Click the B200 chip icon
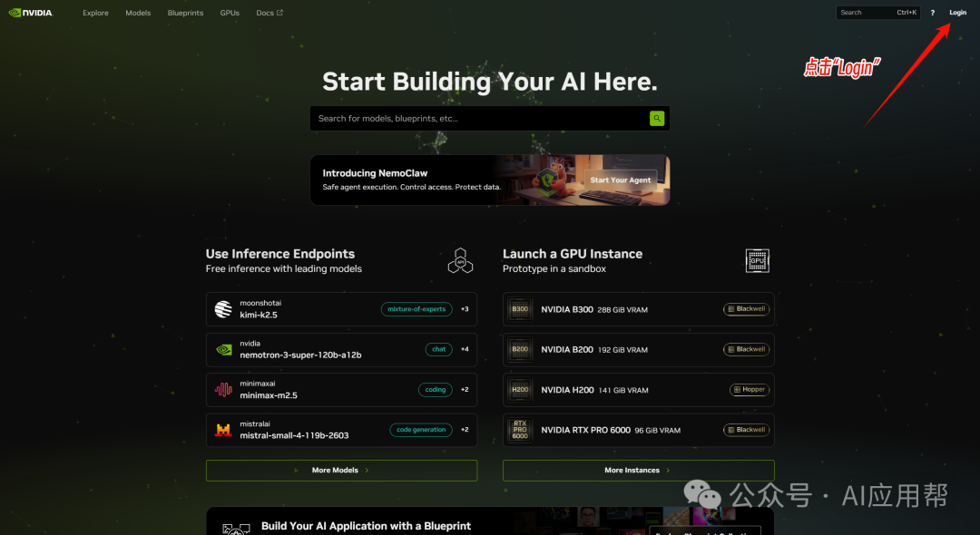The width and height of the screenshot is (980, 535). point(520,350)
